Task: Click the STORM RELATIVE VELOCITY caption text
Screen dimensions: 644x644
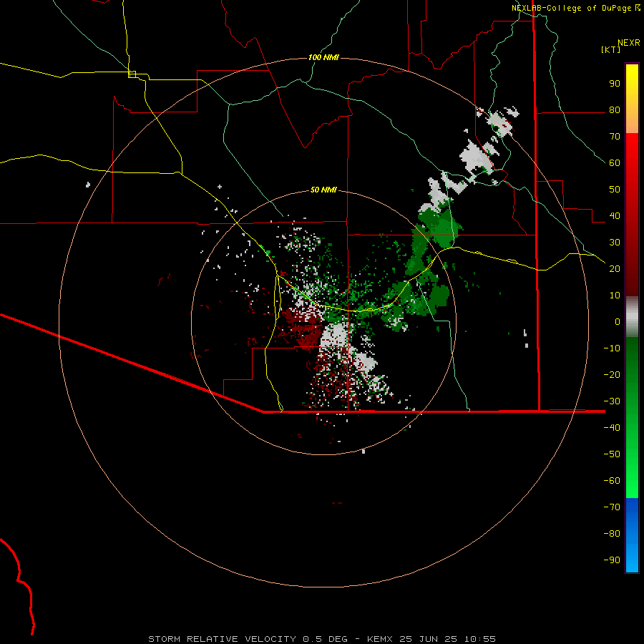Action: [222, 639]
